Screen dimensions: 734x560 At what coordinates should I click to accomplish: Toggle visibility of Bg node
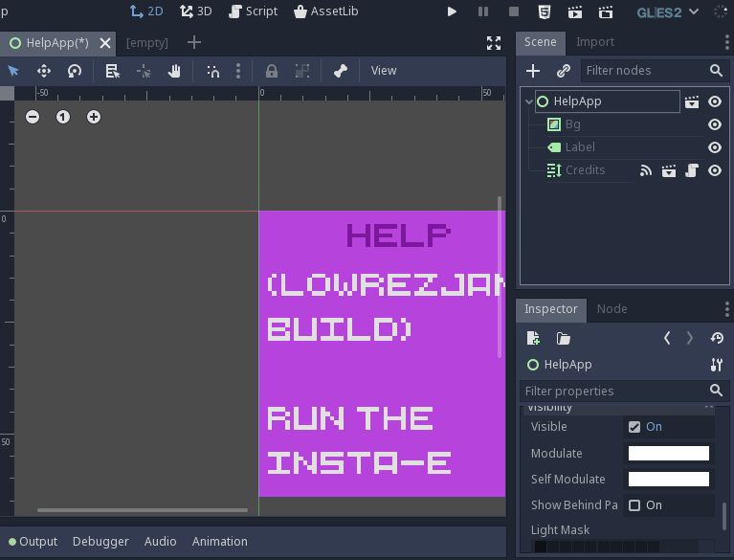(714, 124)
